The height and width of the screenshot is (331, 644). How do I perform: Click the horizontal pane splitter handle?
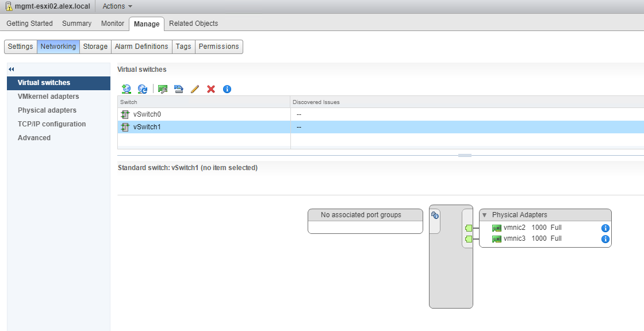[x=465, y=155]
